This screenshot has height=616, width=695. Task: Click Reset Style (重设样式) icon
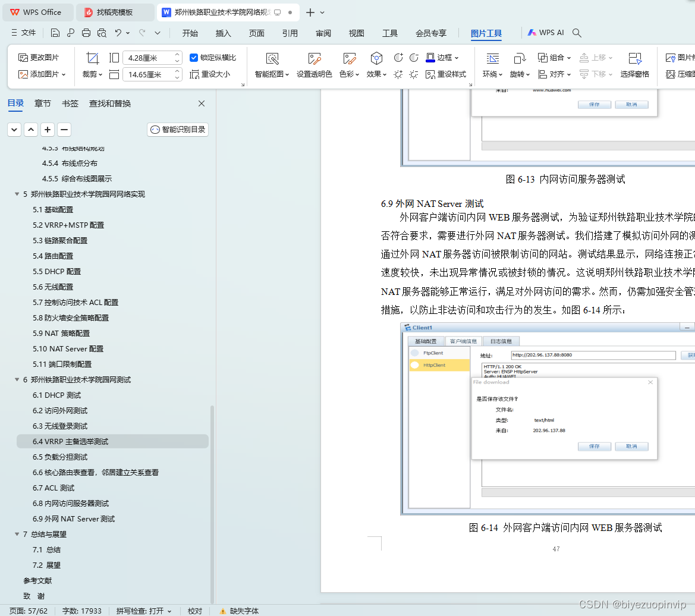coord(445,74)
